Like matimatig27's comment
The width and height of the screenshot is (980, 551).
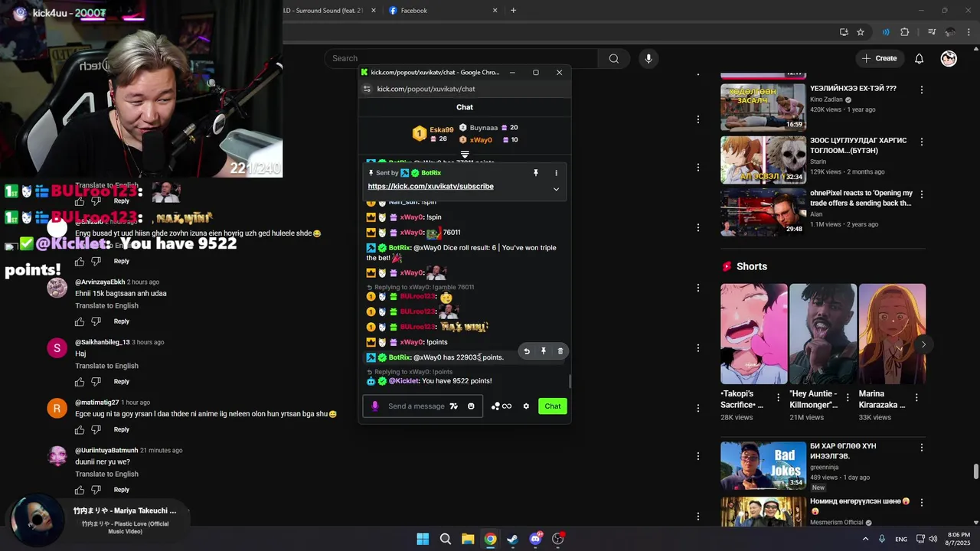tap(80, 430)
